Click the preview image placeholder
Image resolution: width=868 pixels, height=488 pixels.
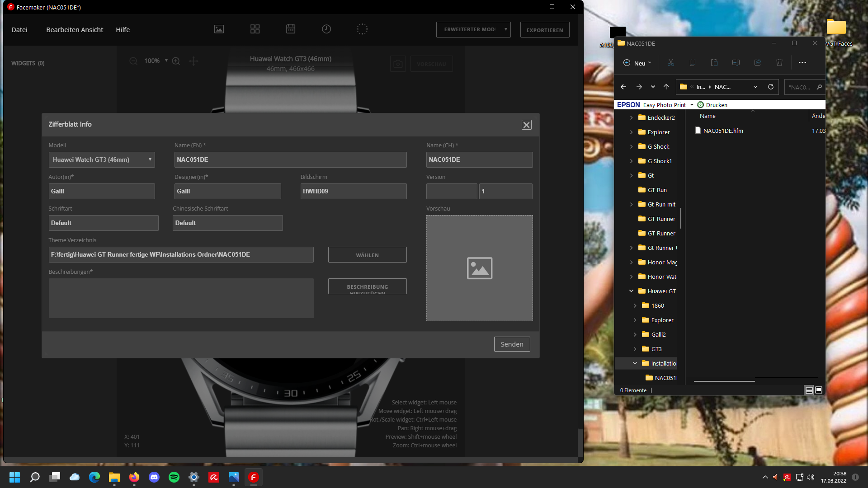click(479, 268)
